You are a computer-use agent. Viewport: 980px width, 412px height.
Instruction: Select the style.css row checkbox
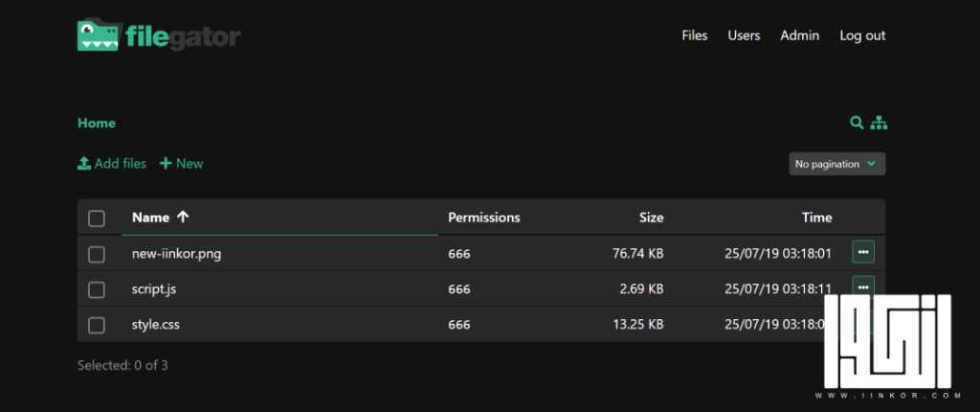[x=97, y=326]
